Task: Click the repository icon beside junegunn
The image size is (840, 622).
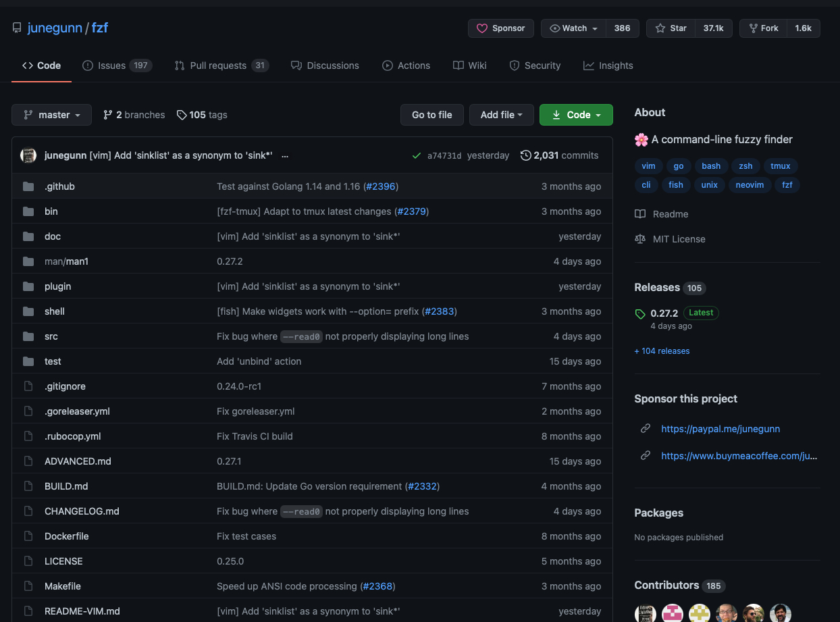Action: [x=17, y=28]
